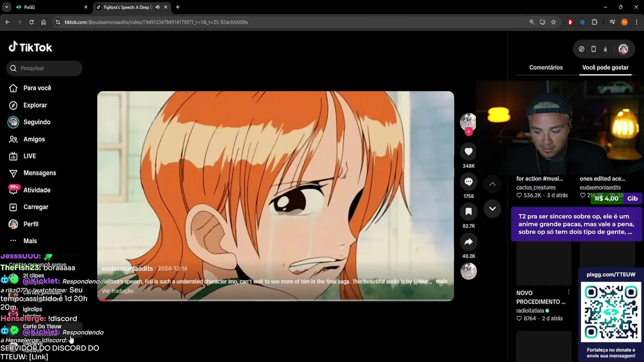Open site information icon in address bar
Image resolution: width=644 pixels, height=362 pixels.
click(58, 22)
